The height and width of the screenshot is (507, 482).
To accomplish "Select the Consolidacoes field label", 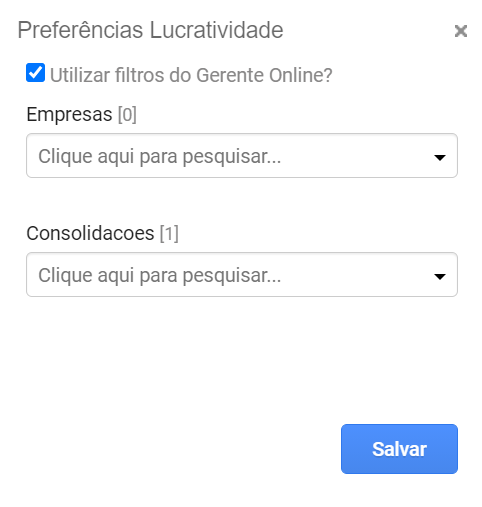I will click(x=90, y=233).
